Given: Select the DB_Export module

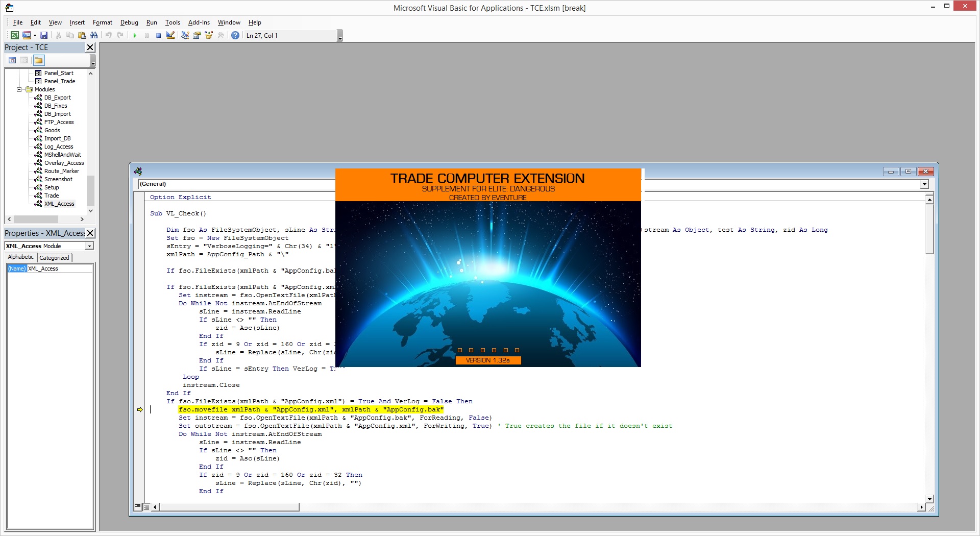Looking at the screenshot, I should point(58,98).
